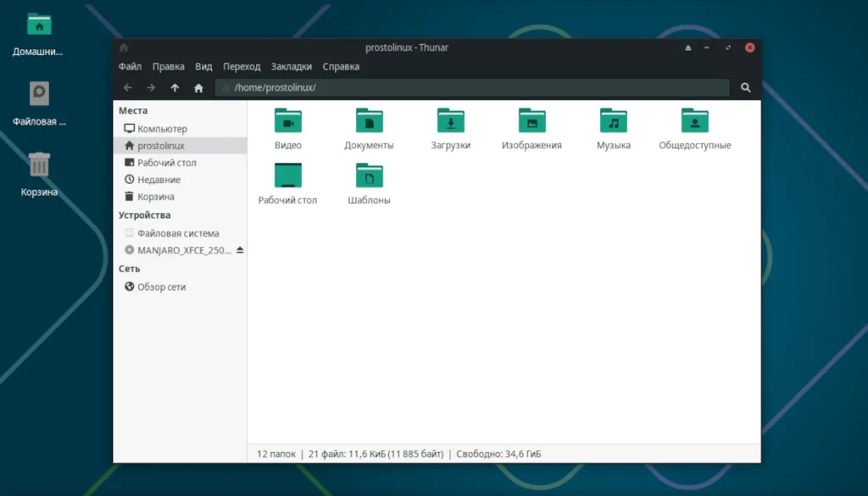
Task: Select Файловая система in sidebar
Action: click(180, 233)
